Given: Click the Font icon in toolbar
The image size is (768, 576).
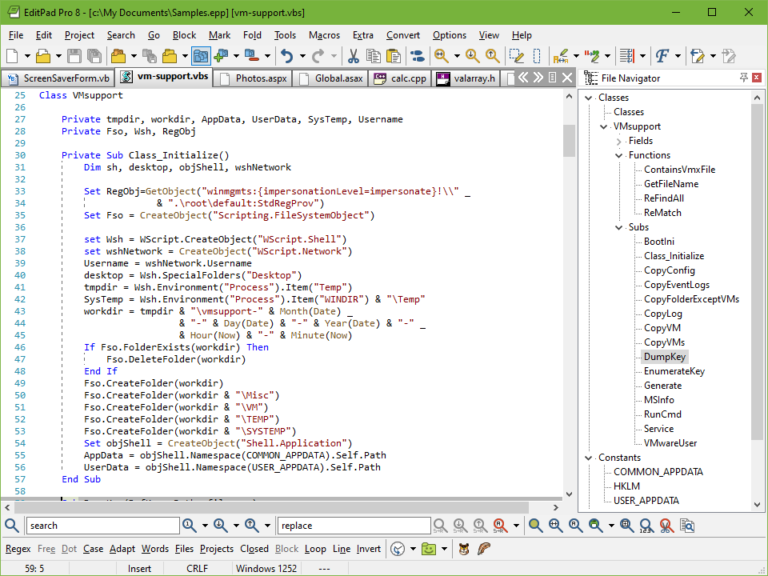Looking at the screenshot, I should tap(661, 56).
